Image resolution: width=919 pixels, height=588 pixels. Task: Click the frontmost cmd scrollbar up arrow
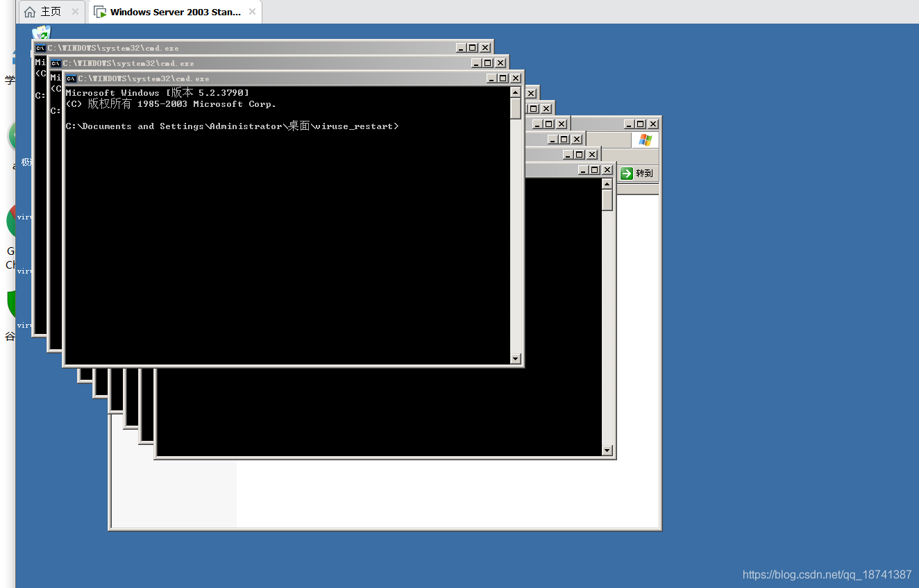click(515, 92)
